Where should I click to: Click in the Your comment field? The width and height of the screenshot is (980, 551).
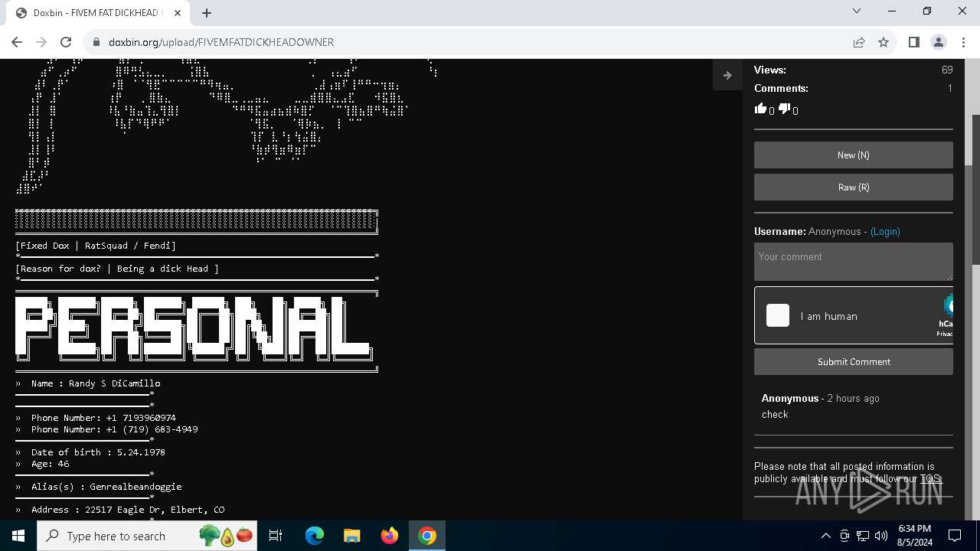coord(853,262)
